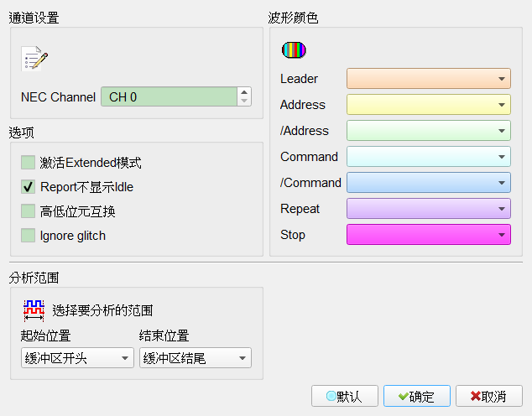Click the 分析范围 group title
Image resolution: width=532 pixels, height=416 pixels.
coord(34,278)
